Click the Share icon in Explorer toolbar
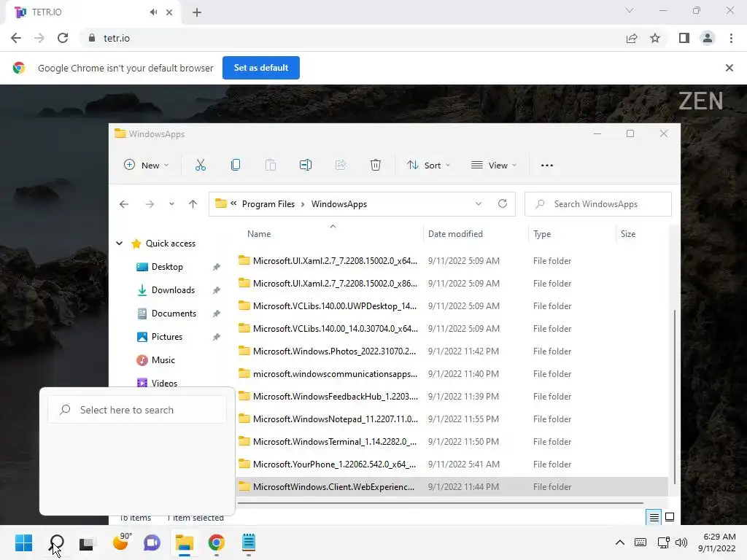Viewport: 747px width, 560px height. click(x=341, y=166)
